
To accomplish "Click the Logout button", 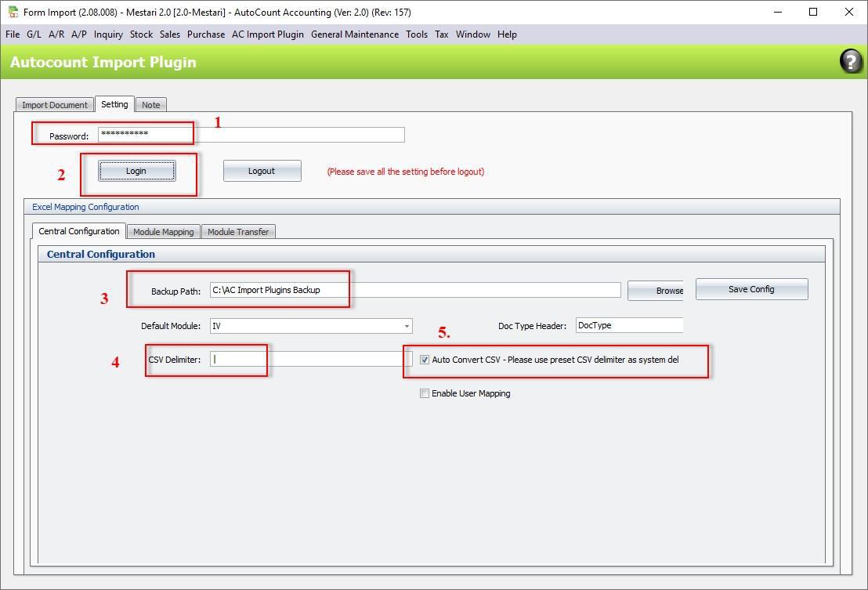I will coord(262,171).
